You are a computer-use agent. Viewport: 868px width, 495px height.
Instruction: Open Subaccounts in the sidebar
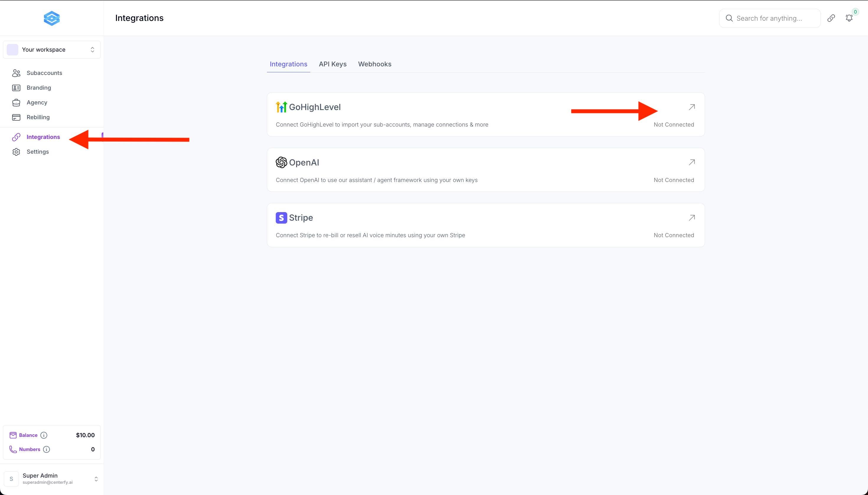tap(44, 73)
